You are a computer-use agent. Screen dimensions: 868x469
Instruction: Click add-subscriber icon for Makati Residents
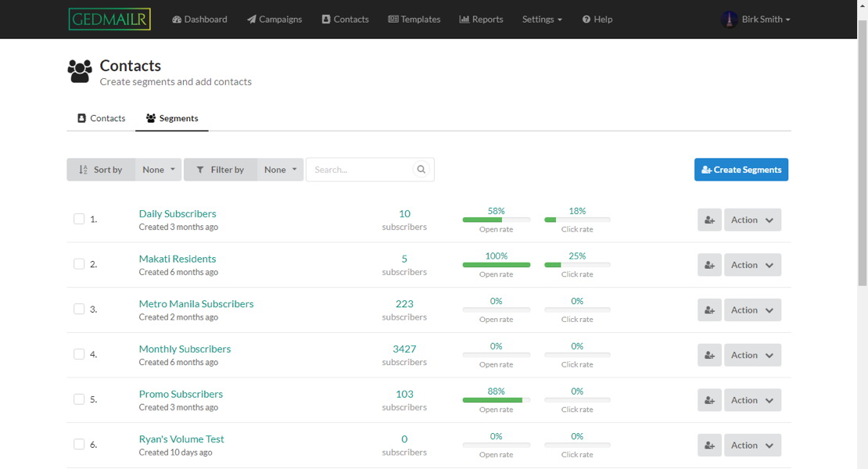pos(709,265)
